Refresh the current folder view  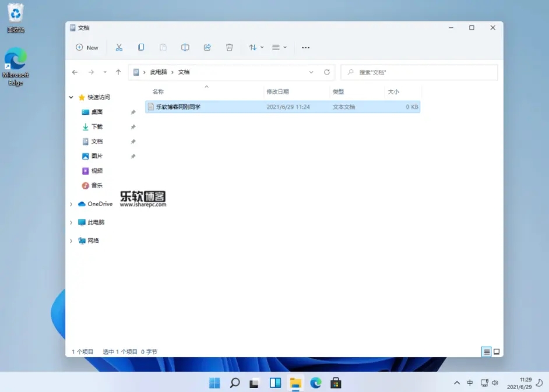(x=326, y=72)
